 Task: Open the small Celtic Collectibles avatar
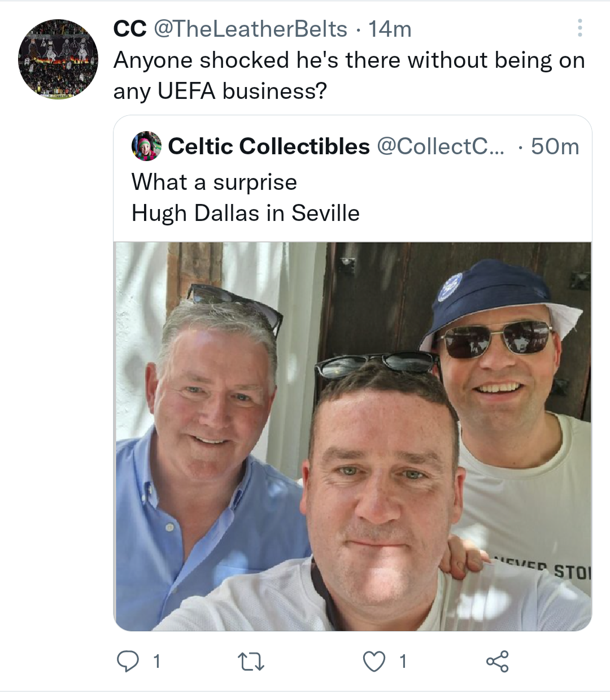(146, 146)
